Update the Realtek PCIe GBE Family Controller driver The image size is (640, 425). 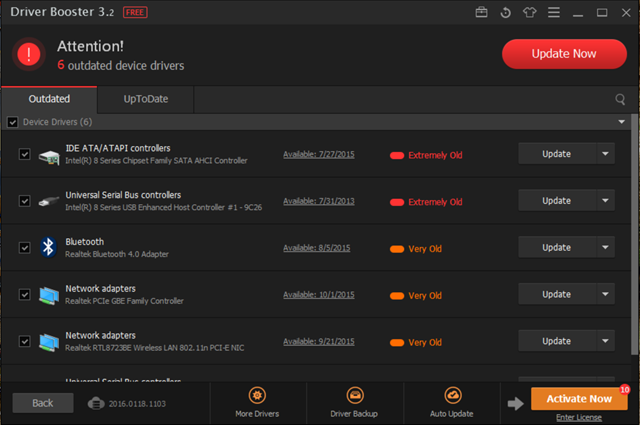pyautogui.click(x=557, y=294)
